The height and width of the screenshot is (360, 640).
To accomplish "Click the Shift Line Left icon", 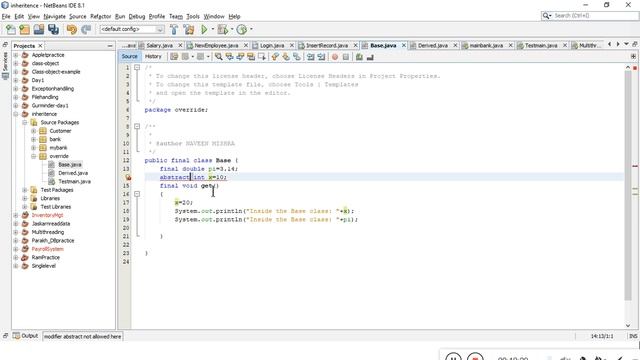I will click(311, 57).
